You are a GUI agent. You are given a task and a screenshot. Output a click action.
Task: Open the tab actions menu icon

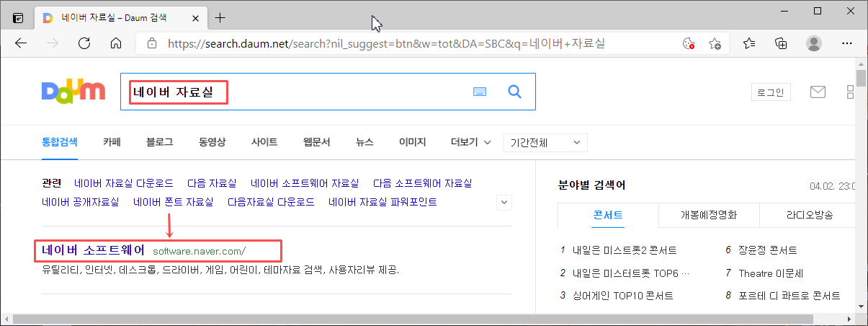tap(18, 17)
